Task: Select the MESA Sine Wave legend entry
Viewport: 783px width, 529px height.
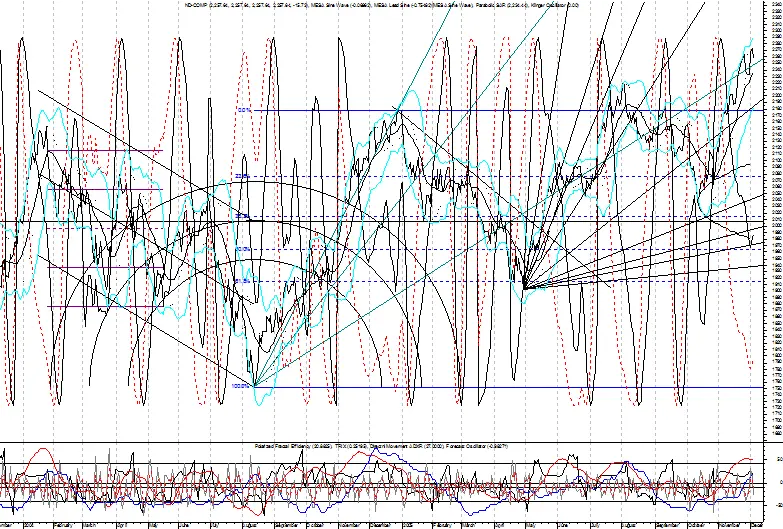Action: tap(341, 5)
